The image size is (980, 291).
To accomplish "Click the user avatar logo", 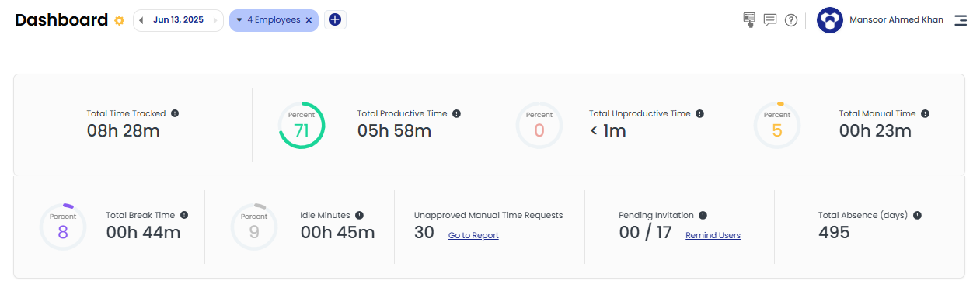I will coord(830,20).
